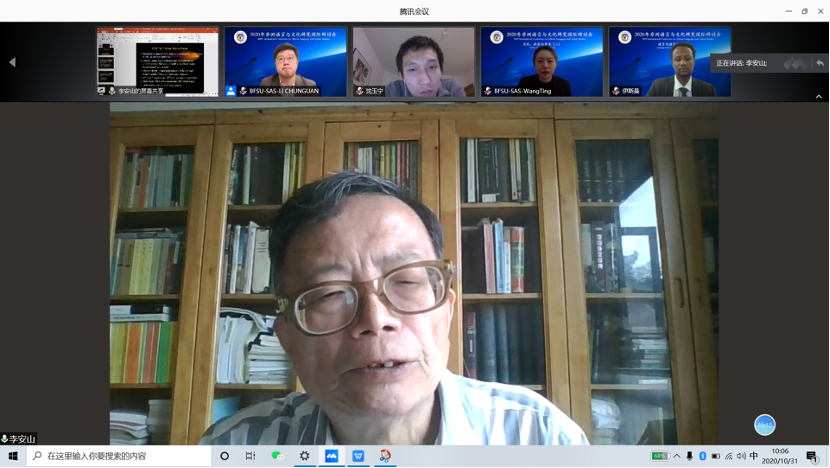The height and width of the screenshot is (468, 830).
Task: Open the WPS app in the taskbar
Action: tap(358, 456)
